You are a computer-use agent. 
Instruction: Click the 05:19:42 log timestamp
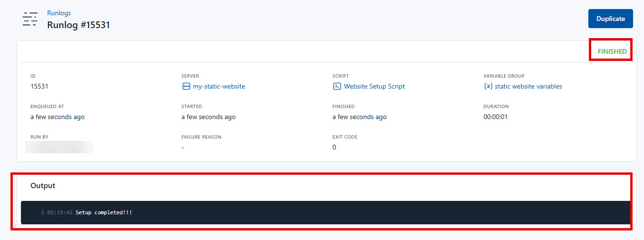pyautogui.click(x=60, y=212)
